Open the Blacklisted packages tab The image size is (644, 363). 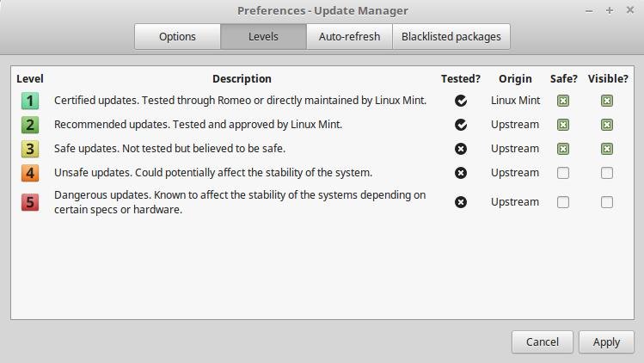tap(451, 37)
